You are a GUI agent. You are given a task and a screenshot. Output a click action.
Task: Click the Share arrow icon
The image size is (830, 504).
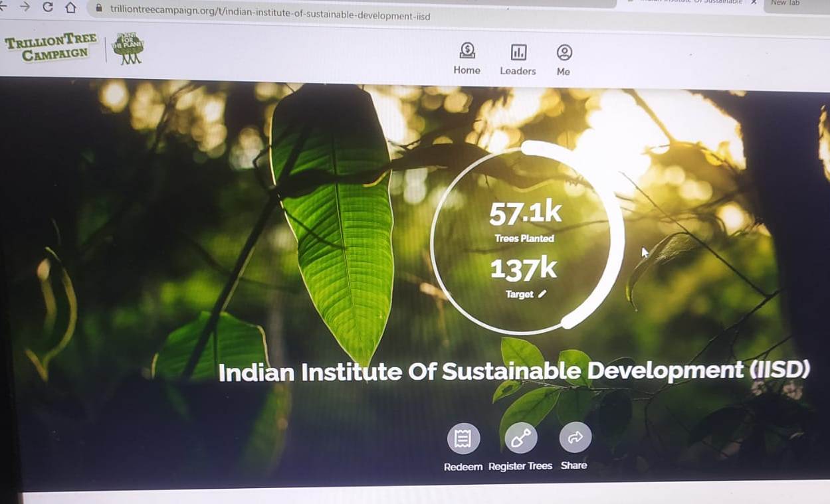coord(575,438)
